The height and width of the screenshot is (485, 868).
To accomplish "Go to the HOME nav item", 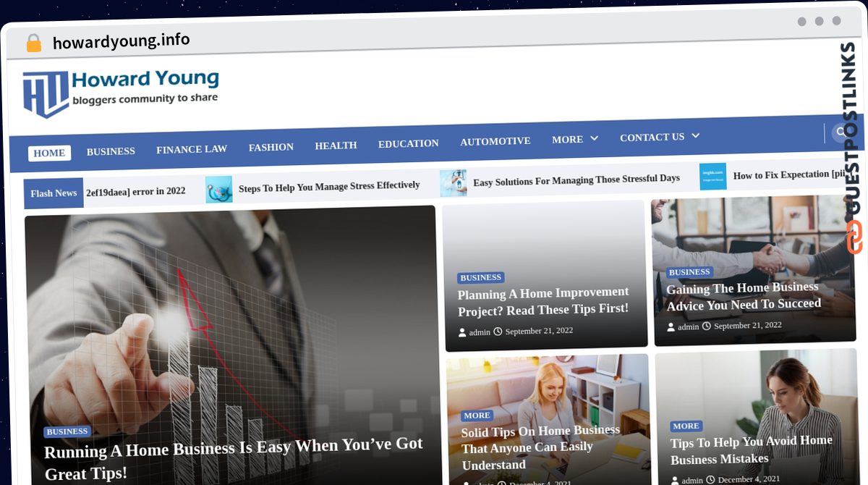I will pyautogui.click(x=49, y=153).
